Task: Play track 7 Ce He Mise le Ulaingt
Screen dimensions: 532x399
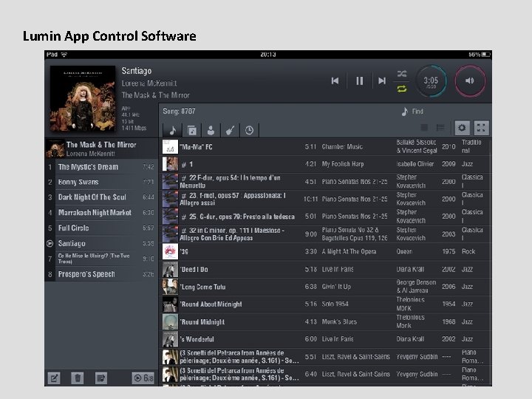Action: tap(101, 259)
